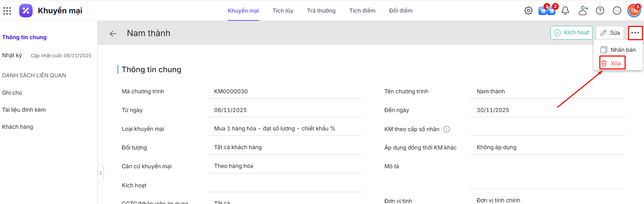Collapse the left sidebar panel
Viewport: 644px width, 204px height.
point(101,173)
